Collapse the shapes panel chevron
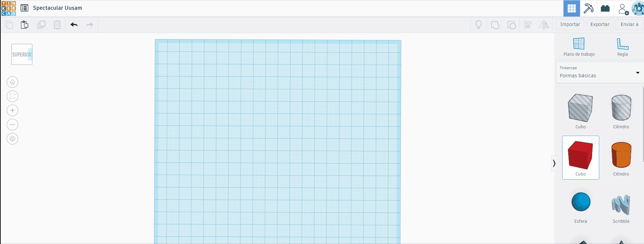This screenshot has height=244, width=644. (x=554, y=163)
